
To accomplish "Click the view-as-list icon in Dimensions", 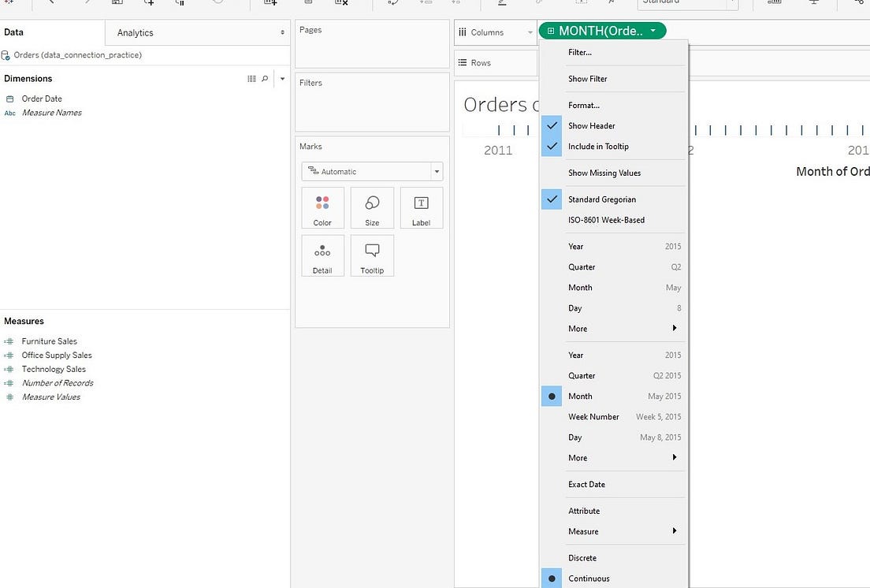I will pyautogui.click(x=251, y=79).
